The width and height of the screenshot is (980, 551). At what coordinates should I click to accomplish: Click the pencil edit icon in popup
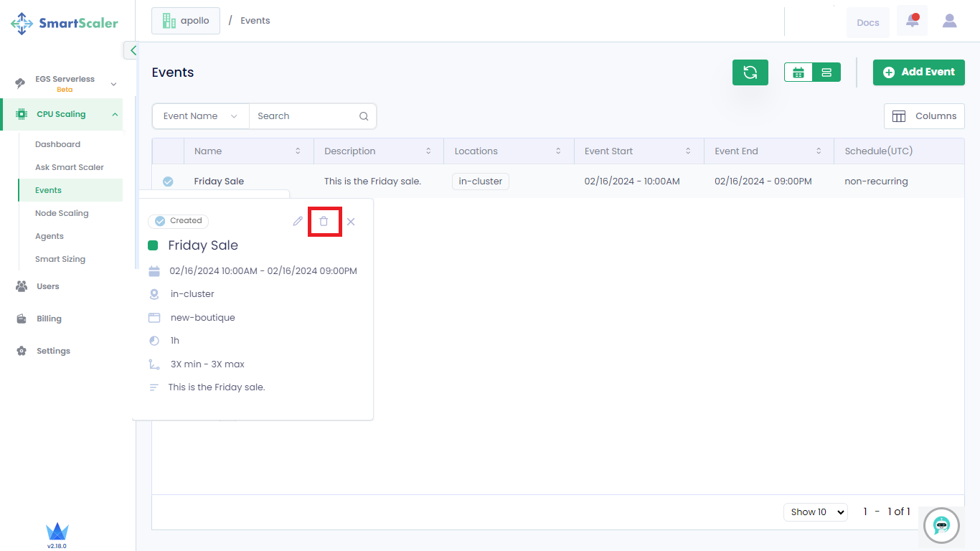298,222
